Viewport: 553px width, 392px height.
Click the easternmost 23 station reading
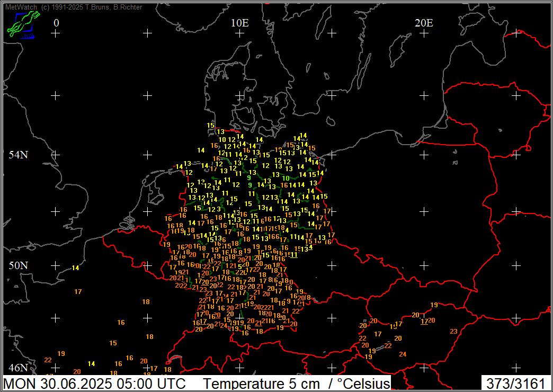click(453, 331)
